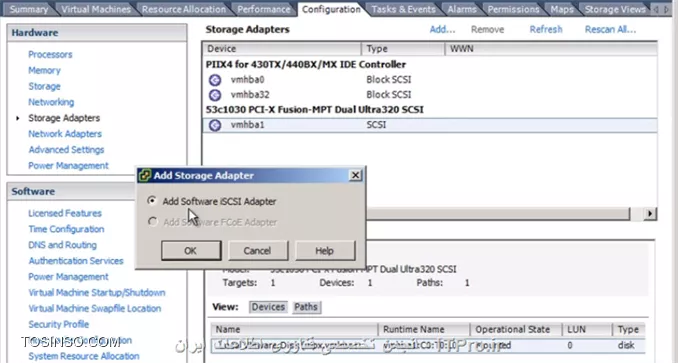The width and height of the screenshot is (678, 363).
Task: Select the vmhba1 SCSI row
Action: click(430, 125)
